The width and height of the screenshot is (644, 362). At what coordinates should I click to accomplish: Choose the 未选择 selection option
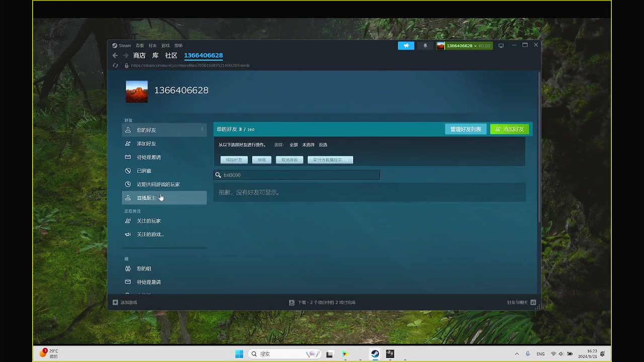point(308,145)
